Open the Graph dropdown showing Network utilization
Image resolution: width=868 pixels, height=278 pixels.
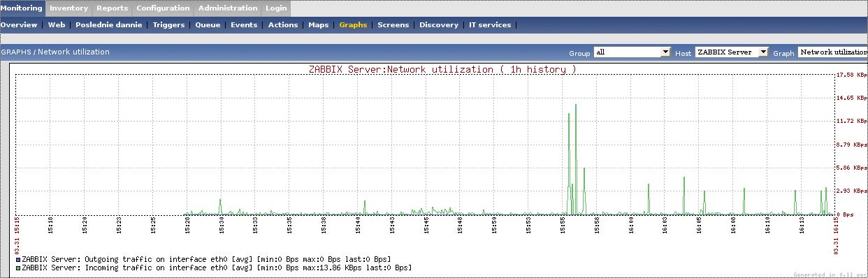click(833, 52)
